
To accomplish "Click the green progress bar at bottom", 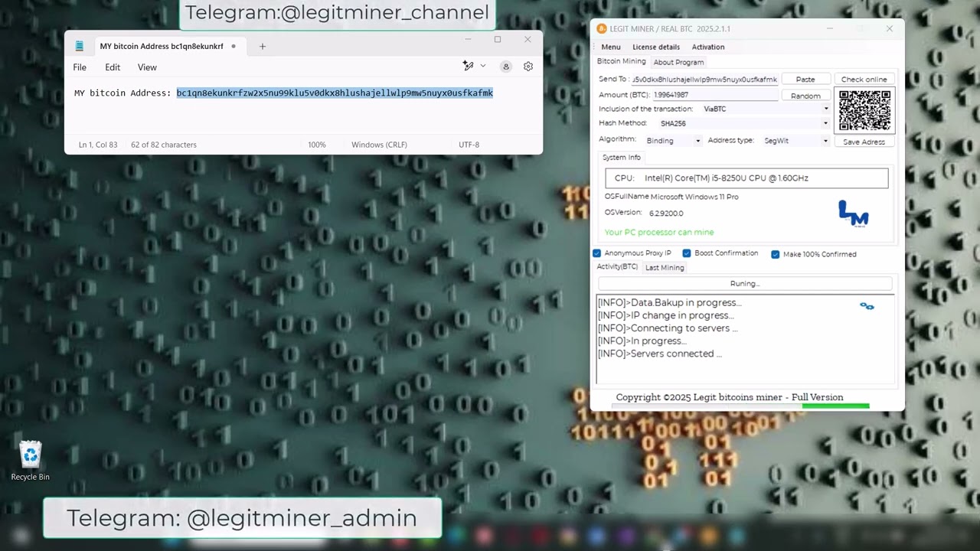I will [x=835, y=406].
